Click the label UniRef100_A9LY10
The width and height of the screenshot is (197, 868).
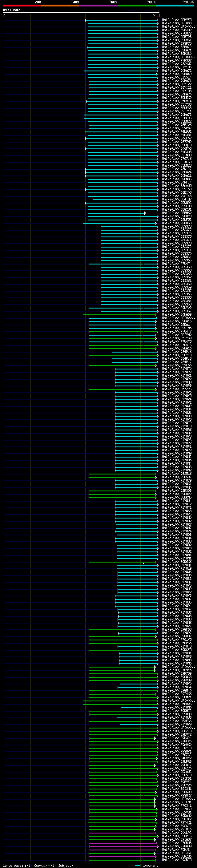[177, 355]
